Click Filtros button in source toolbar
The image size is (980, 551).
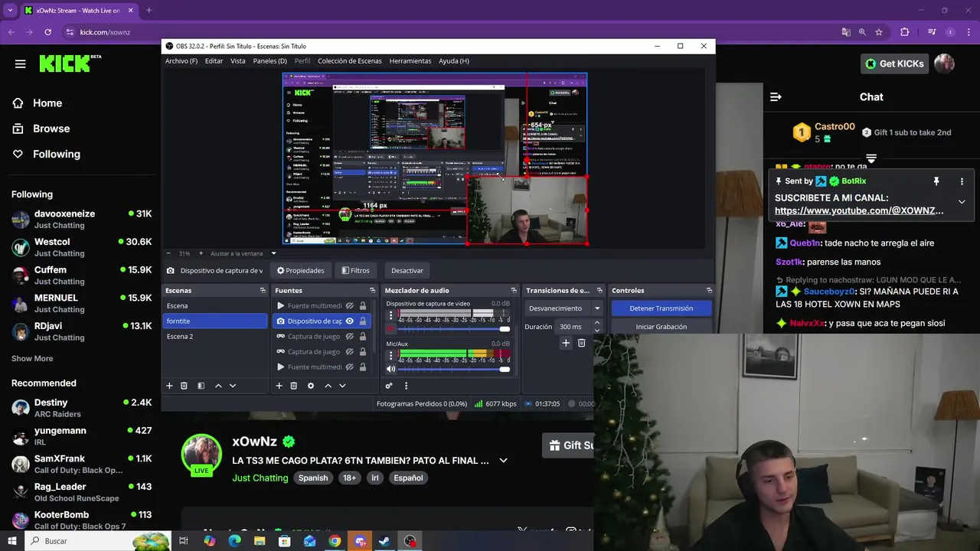point(355,270)
